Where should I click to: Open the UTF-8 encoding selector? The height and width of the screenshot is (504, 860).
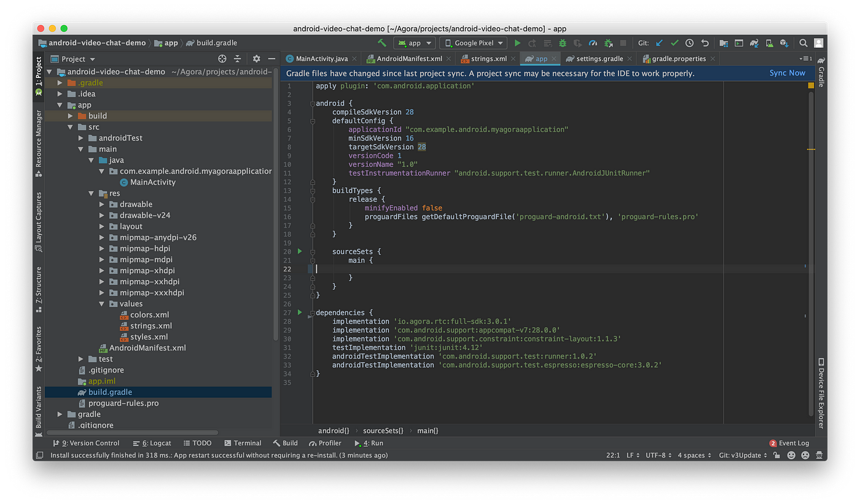(x=660, y=456)
